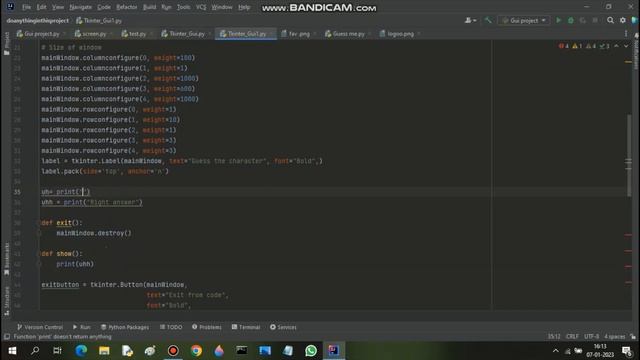Open IDE settings gear icon

click(x=622, y=20)
